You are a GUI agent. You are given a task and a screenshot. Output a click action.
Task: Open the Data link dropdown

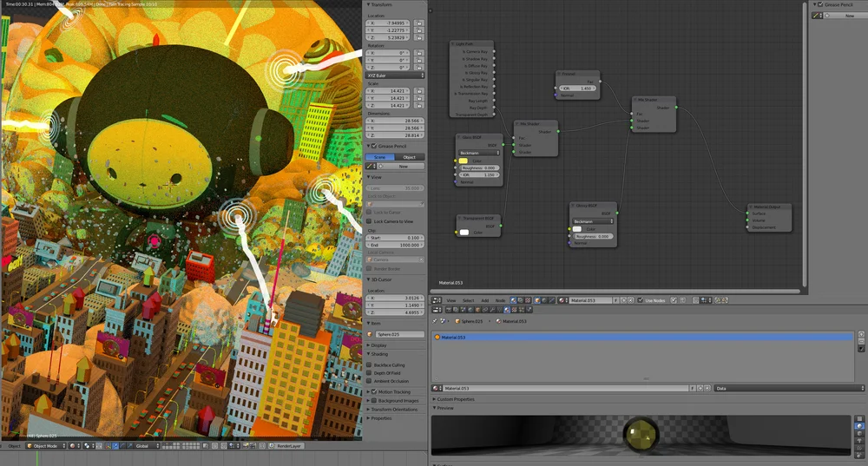point(789,389)
